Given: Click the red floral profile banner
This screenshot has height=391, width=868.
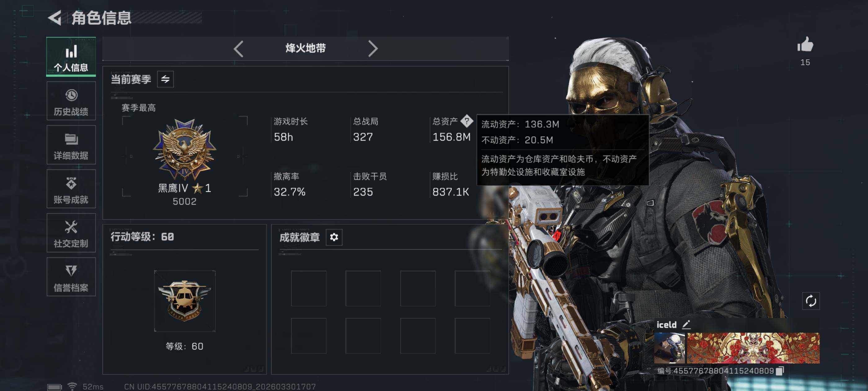Looking at the screenshot, I should click(753, 348).
